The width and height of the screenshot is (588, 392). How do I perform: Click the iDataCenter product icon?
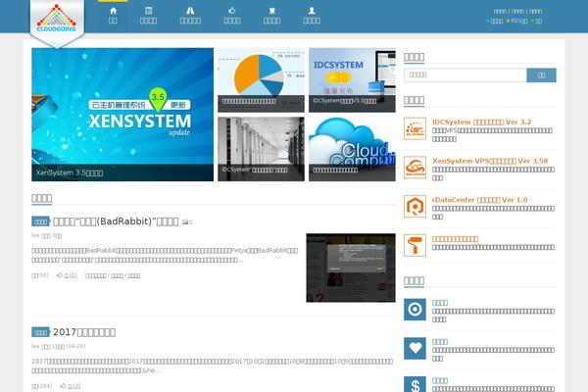pos(415,207)
